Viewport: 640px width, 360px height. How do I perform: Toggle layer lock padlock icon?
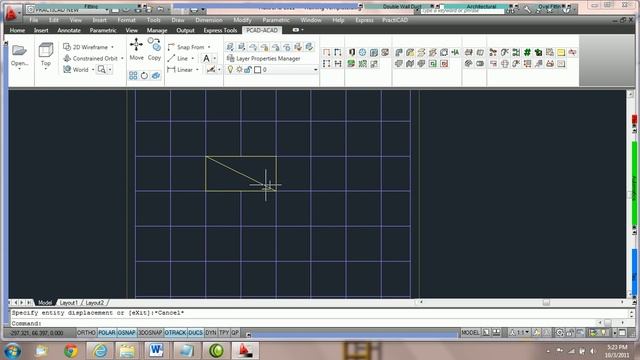[248, 70]
